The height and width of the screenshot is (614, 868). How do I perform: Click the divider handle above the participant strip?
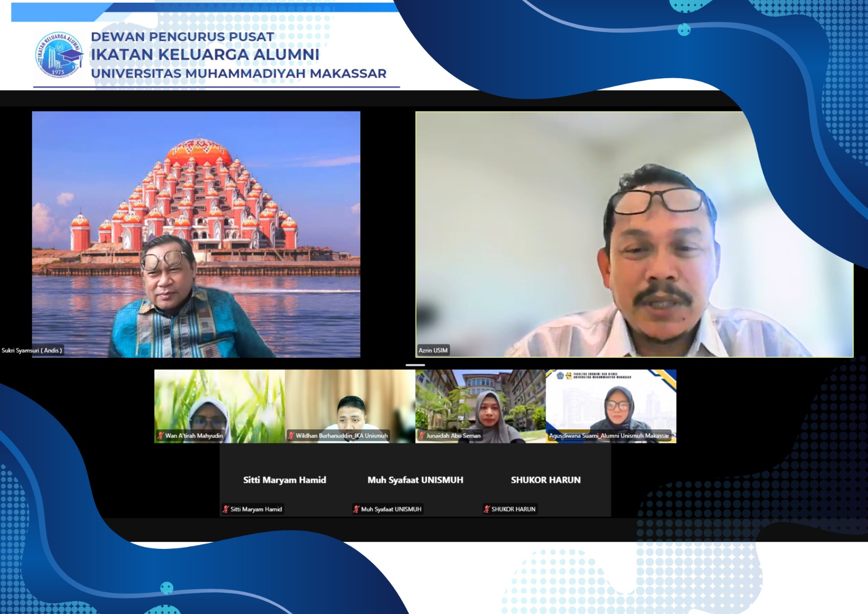[415, 365]
